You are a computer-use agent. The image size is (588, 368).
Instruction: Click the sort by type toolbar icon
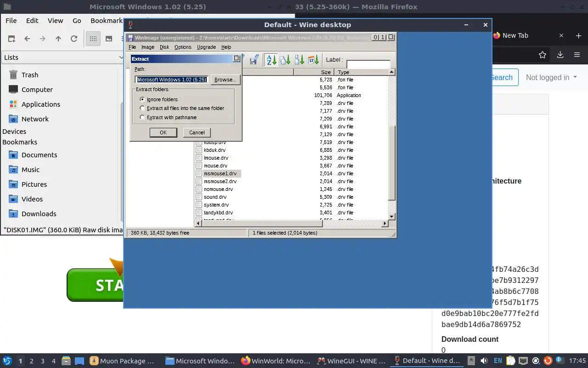coord(285,60)
